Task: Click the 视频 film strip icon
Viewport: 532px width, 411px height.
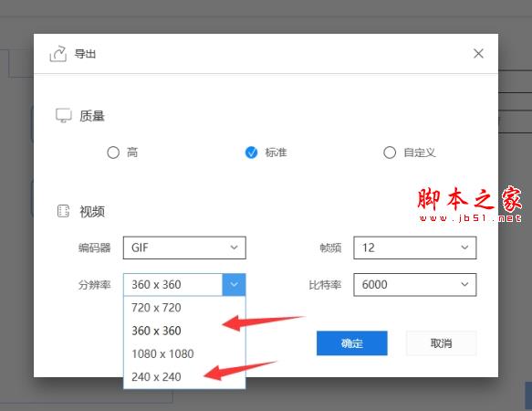Action: pyautogui.click(x=64, y=211)
